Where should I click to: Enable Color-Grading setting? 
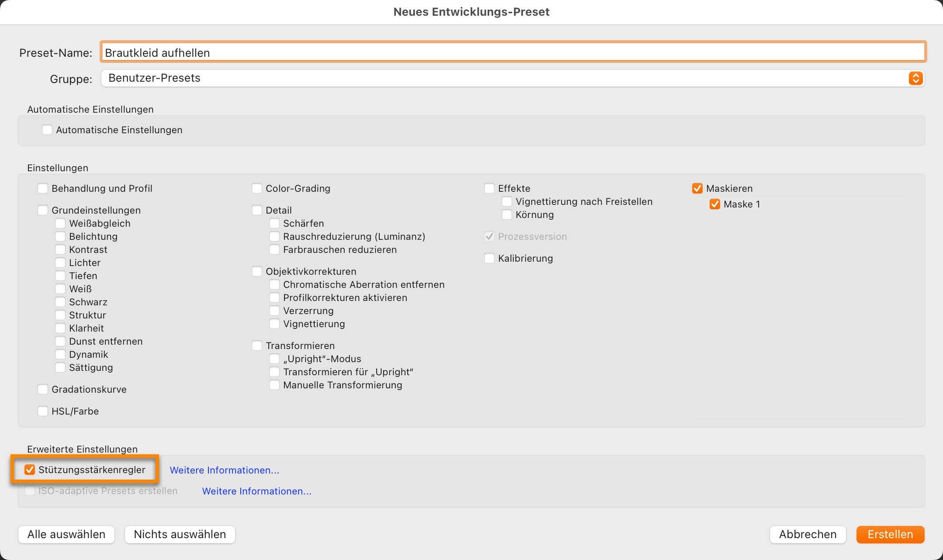(257, 188)
